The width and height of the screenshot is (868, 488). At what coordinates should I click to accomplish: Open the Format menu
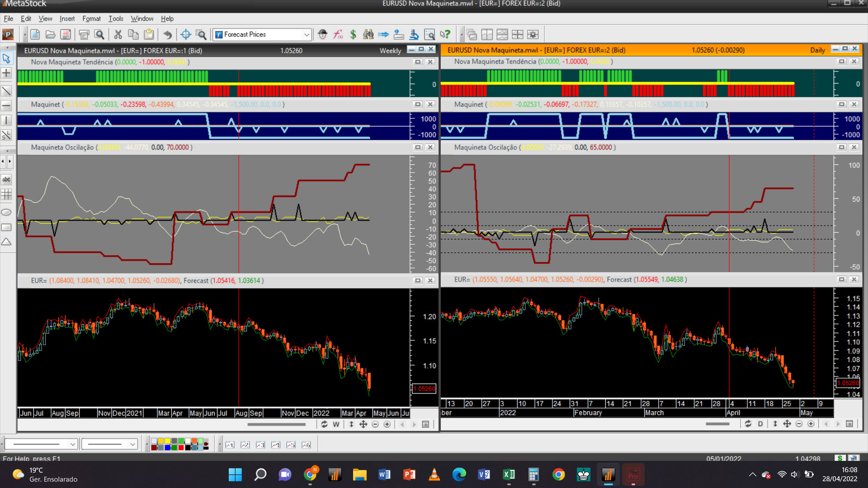(91, 19)
